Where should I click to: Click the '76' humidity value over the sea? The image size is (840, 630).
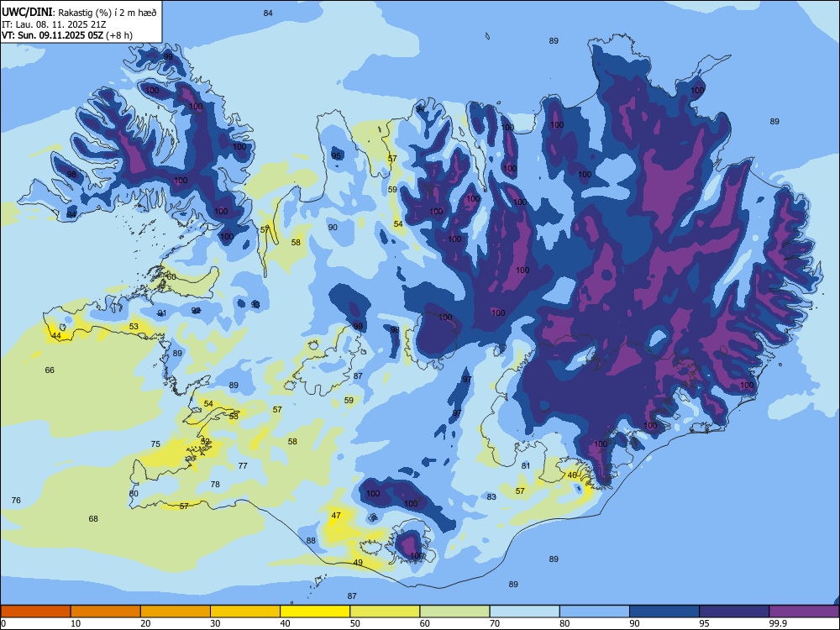pyautogui.click(x=16, y=500)
